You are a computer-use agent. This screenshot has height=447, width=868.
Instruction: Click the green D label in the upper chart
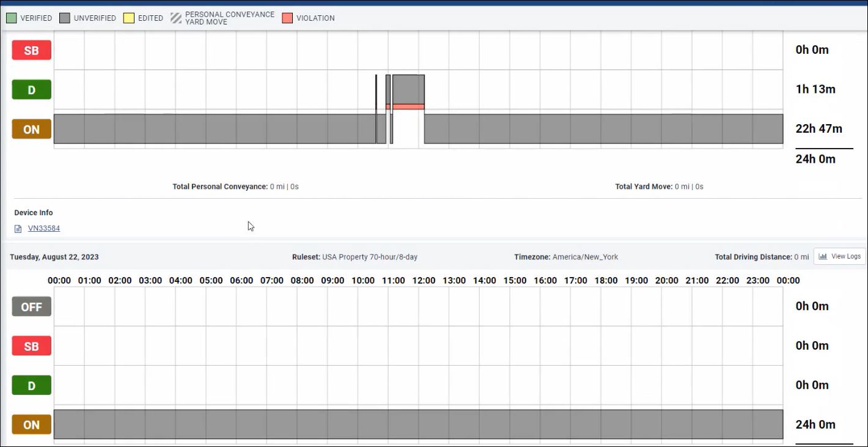pos(31,90)
